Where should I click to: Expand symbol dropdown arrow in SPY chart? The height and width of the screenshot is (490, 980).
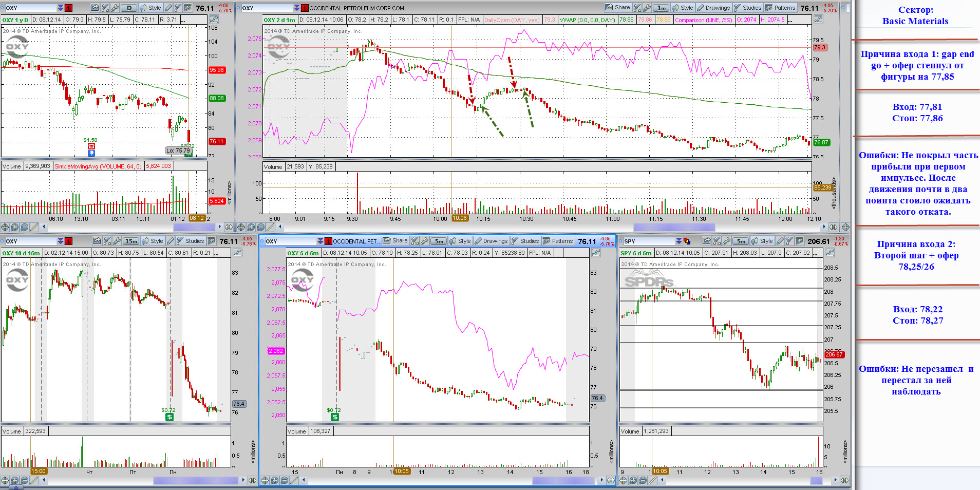(679, 241)
